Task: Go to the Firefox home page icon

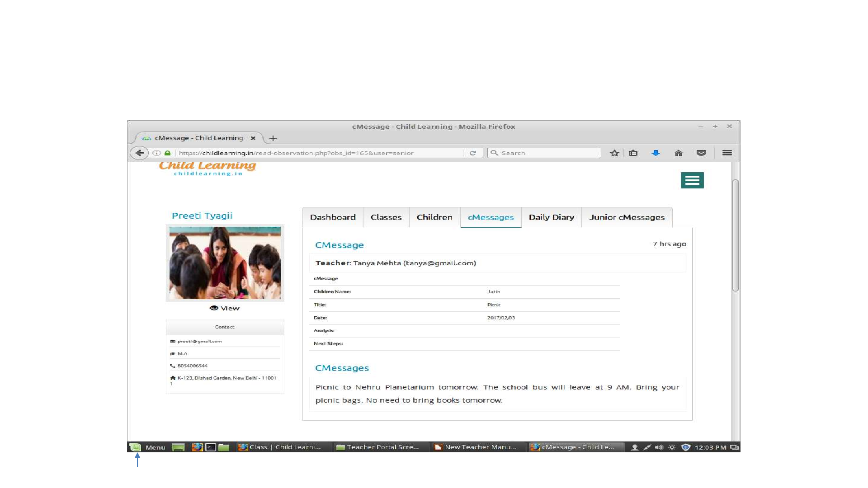Action: (678, 153)
